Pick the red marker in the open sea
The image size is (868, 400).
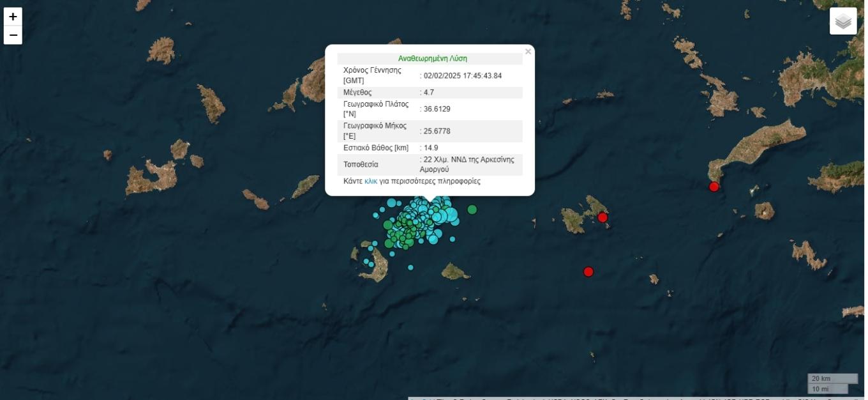[588, 272]
